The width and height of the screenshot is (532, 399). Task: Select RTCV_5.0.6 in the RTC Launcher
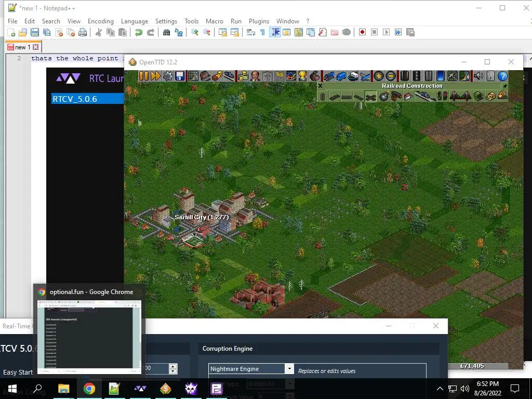[x=87, y=99]
